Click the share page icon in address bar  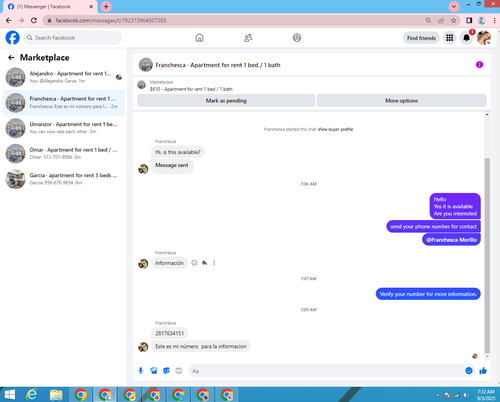pyautogui.click(x=441, y=21)
